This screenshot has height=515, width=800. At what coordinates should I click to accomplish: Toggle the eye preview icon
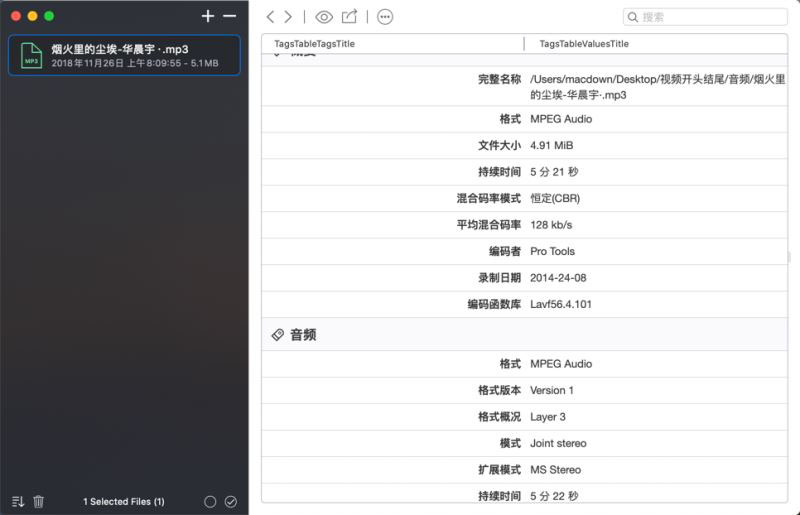[x=324, y=17]
